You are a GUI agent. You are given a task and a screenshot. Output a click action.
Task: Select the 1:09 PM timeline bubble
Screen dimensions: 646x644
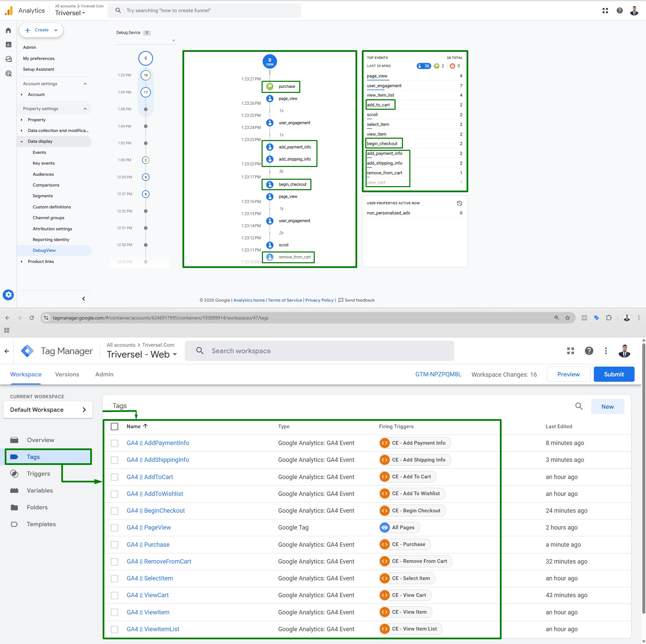[x=145, y=92]
